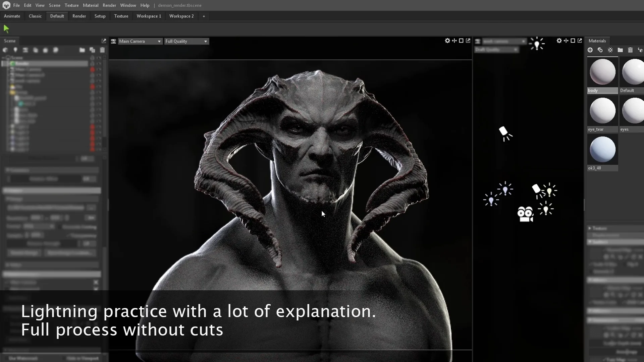Click the ok3_40 color swatch material

[x=602, y=149]
